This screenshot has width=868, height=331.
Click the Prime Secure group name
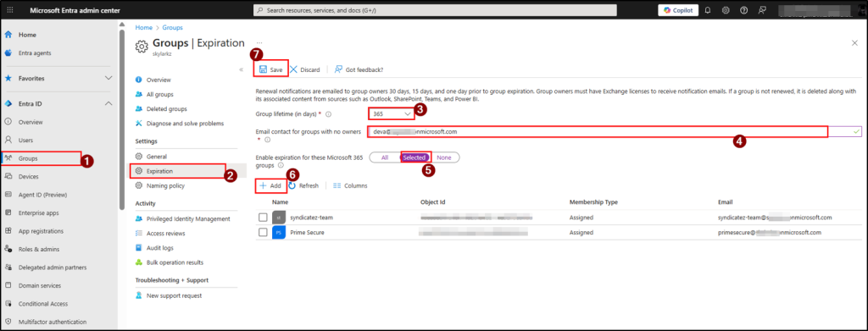[x=307, y=233]
